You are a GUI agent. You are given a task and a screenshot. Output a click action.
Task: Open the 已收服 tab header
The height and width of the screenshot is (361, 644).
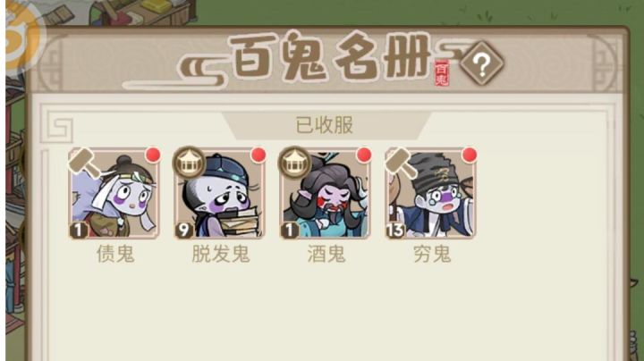(325, 125)
